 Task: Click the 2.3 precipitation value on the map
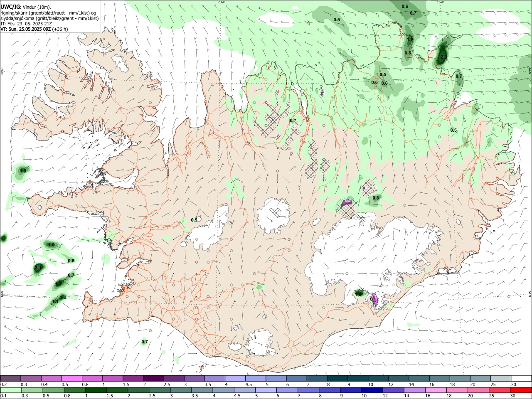pyautogui.click(x=443, y=57)
